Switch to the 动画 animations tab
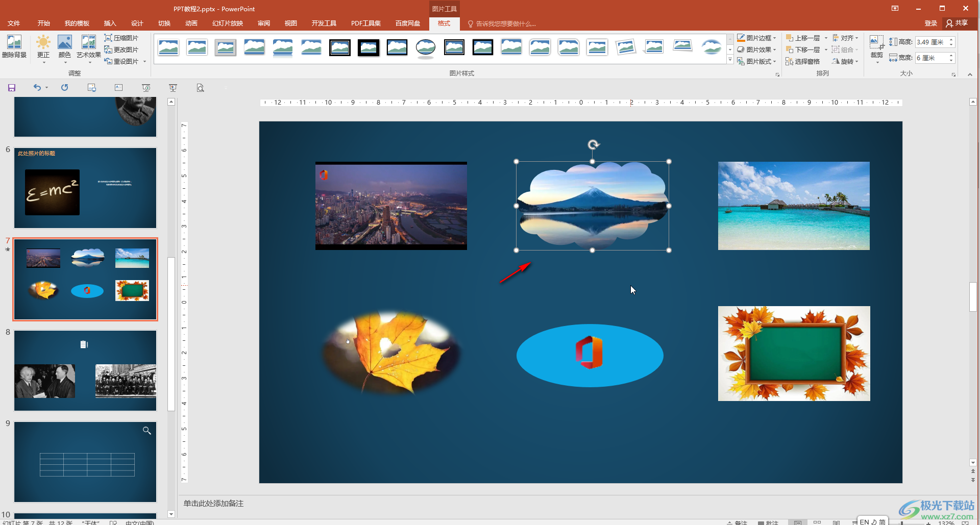980x525 pixels. (x=191, y=23)
